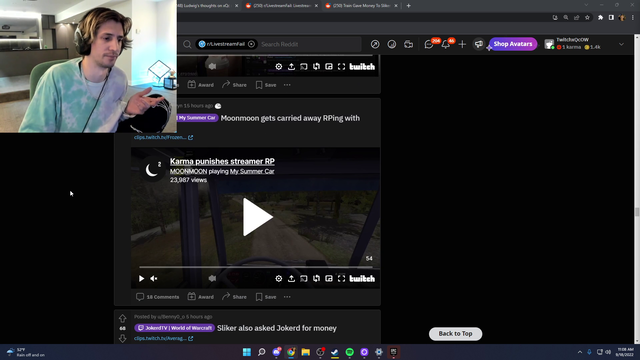The image size is (640, 360).
Task: Open Karma punishes streamer RP clip title
Action: [x=222, y=161]
